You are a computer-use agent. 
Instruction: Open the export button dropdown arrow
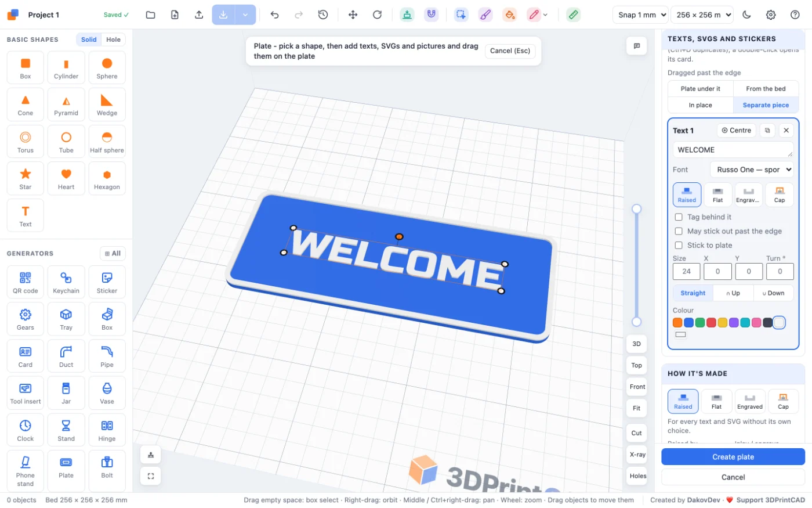click(x=245, y=15)
